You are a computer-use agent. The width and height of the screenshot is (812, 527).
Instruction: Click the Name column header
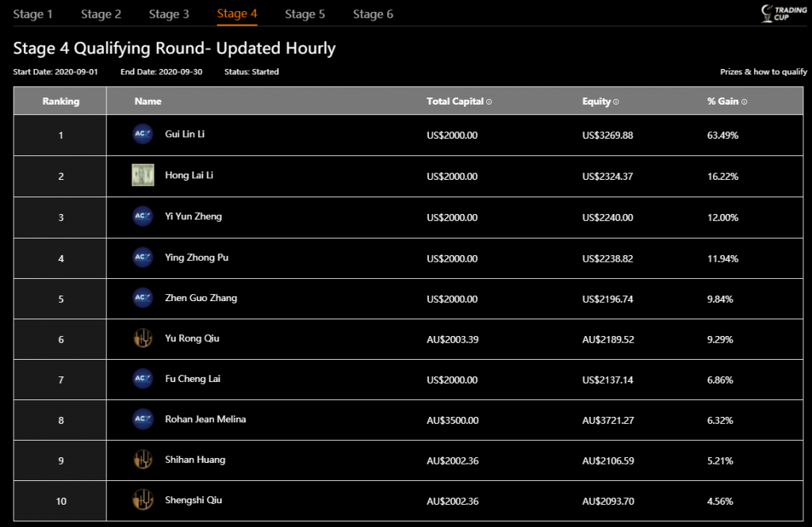pyautogui.click(x=147, y=101)
